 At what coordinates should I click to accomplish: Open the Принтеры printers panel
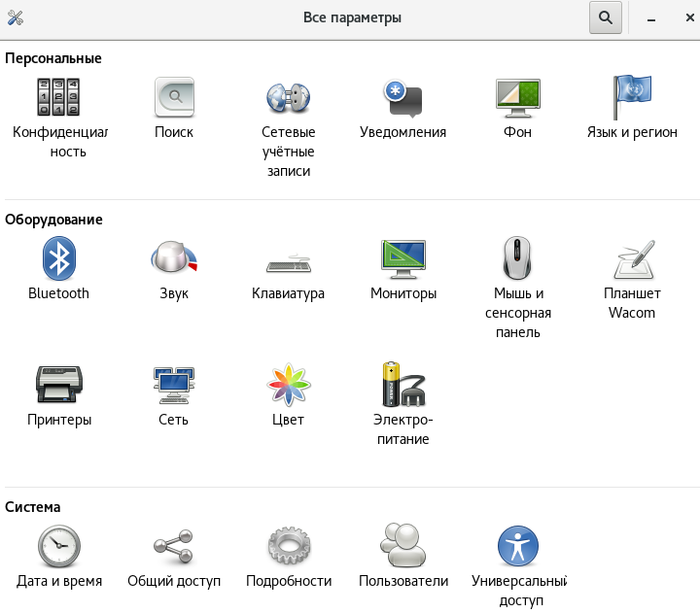(59, 386)
